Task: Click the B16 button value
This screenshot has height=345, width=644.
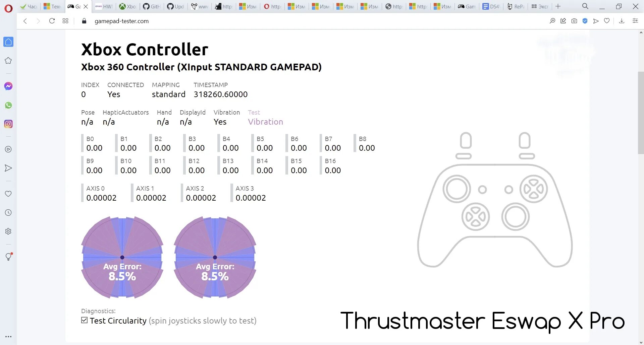Action: point(333,170)
